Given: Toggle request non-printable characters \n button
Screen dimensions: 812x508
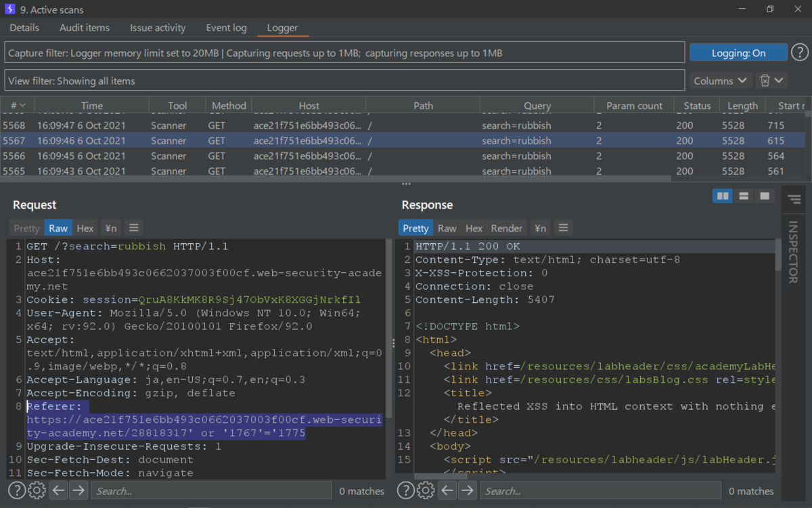Looking at the screenshot, I should pyautogui.click(x=110, y=228).
